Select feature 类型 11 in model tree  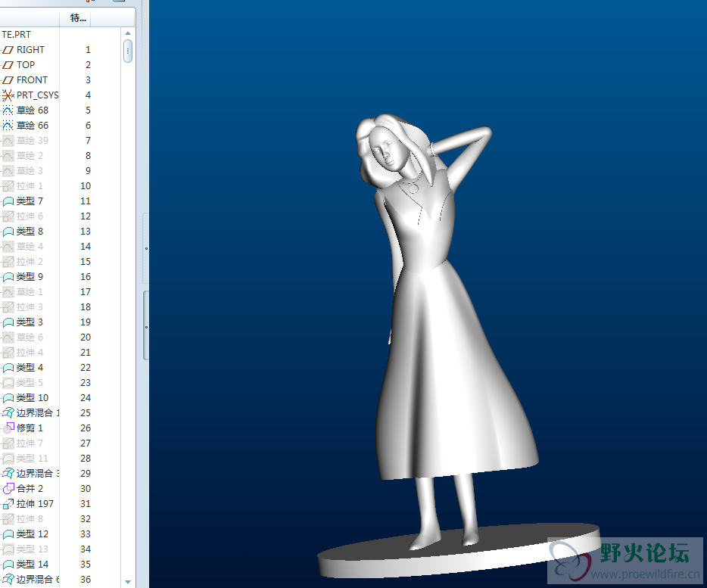[x=32, y=458]
